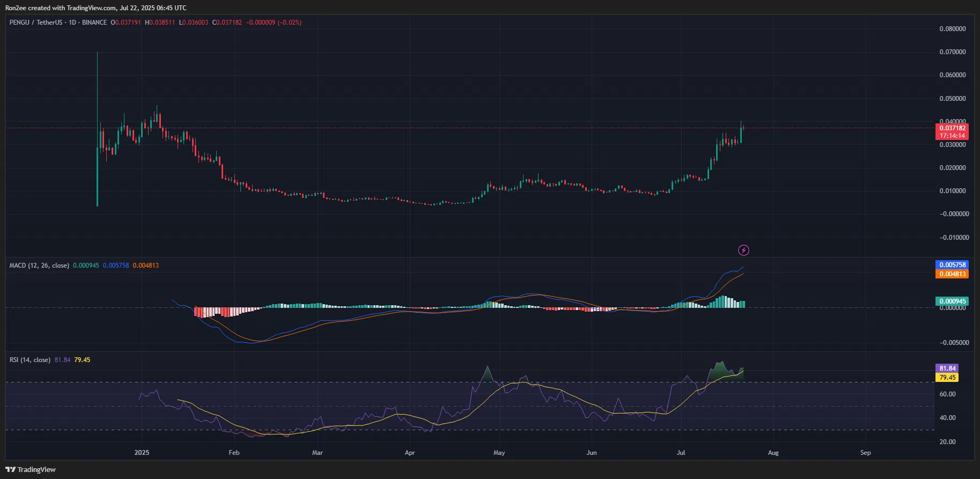Click the purple lightning bolt event icon
This screenshot has height=479, width=980.
tap(743, 250)
